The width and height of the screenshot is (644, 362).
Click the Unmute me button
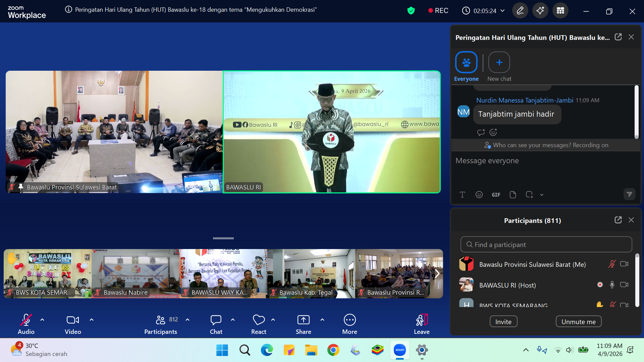pos(578,322)
